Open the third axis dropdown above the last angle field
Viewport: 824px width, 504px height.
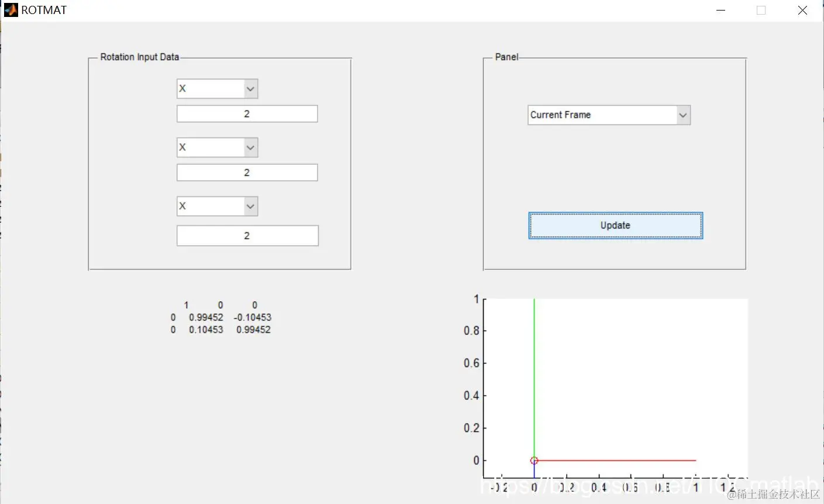pos(217,206)
